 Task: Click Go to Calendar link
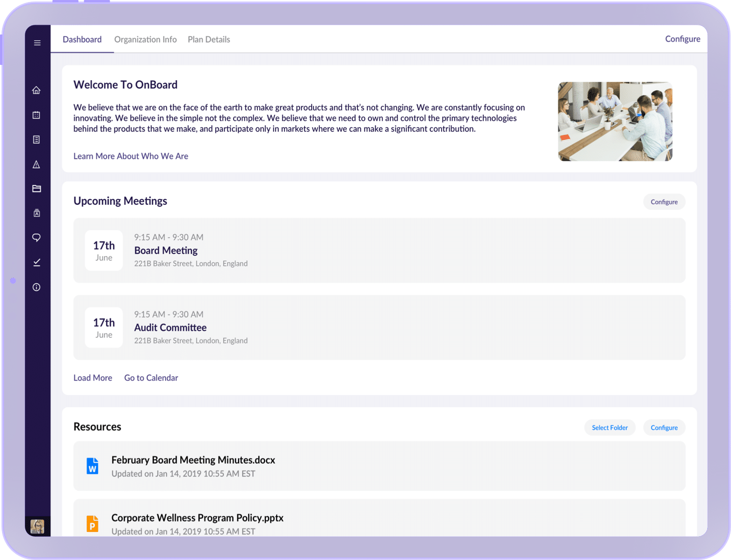click(x=151, y=378)
